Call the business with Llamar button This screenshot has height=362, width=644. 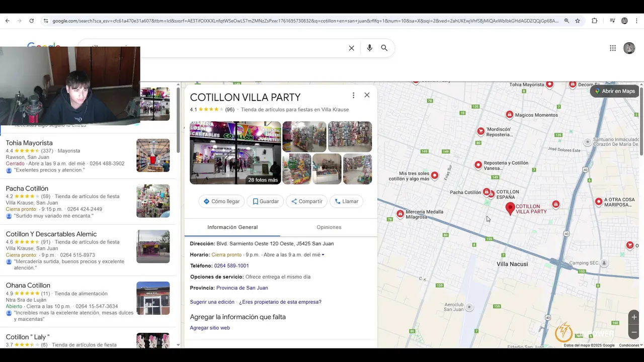pyautogui.click(x=346, y=201)
